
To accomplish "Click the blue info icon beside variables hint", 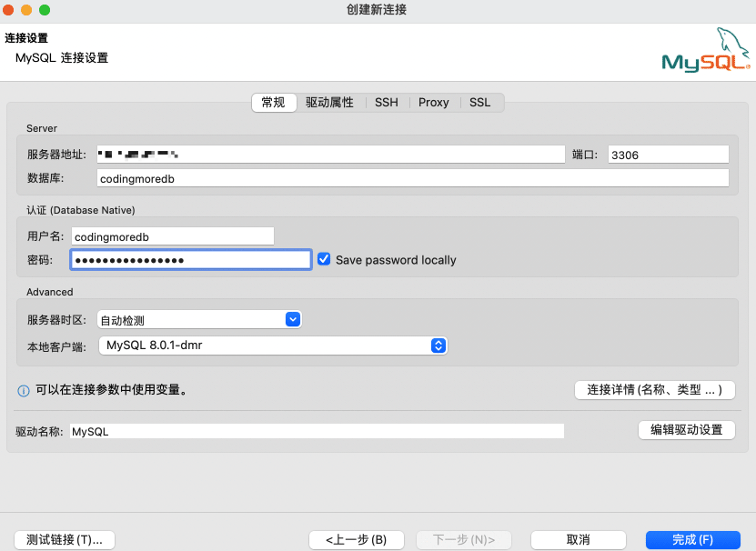I will coord(23,390).
